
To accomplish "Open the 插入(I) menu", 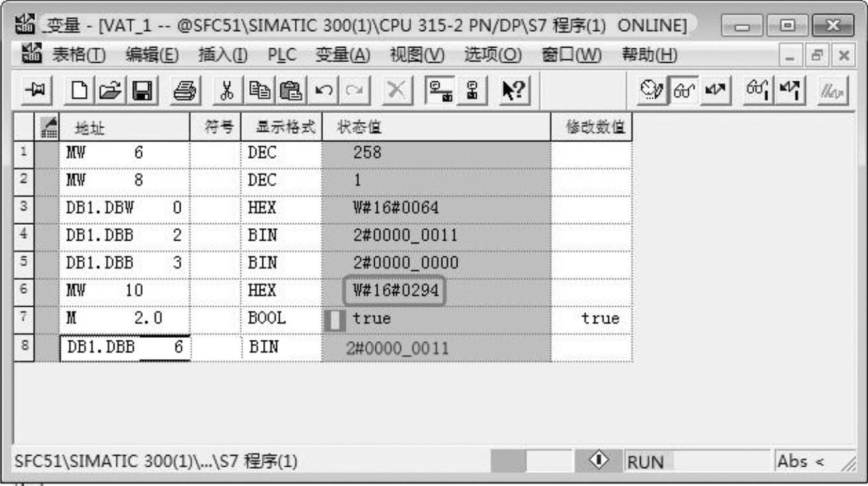I will pyautogui.click(x=221, y=55).
